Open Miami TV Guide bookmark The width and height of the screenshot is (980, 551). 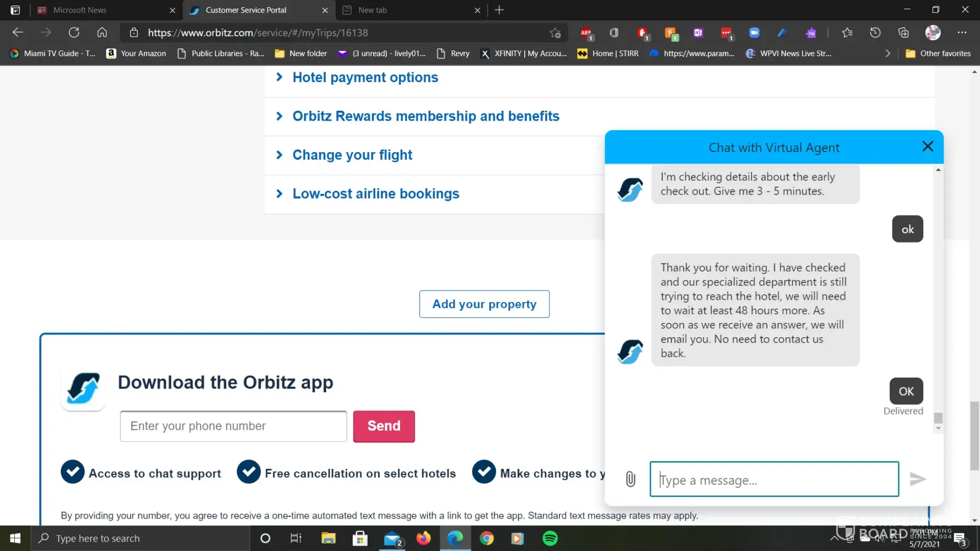click(x=52, y=53)
